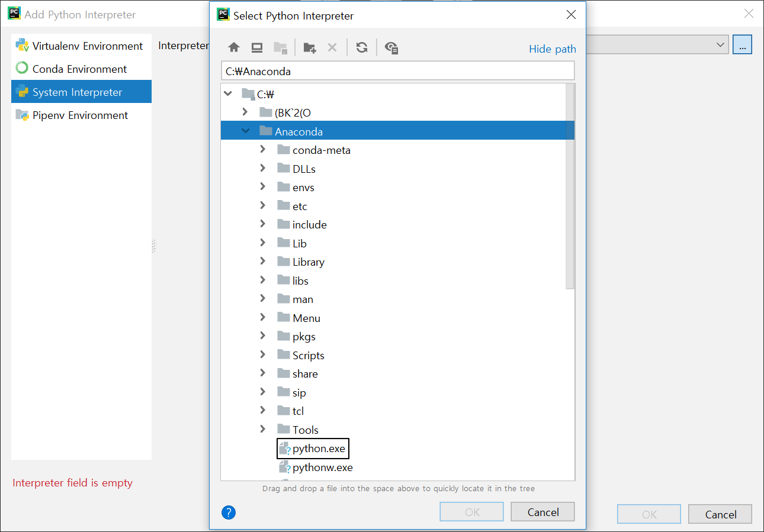Image resolution: width=764 pixels, height=532 pixels.
Task: Select System Interpreter in the sidebar
Action: (81, 92)
